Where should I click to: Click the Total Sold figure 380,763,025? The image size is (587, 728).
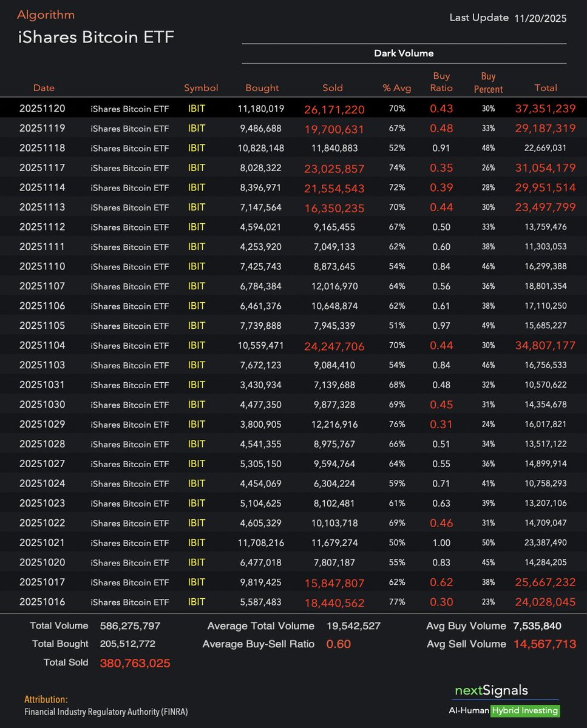(x=135, y=663)
